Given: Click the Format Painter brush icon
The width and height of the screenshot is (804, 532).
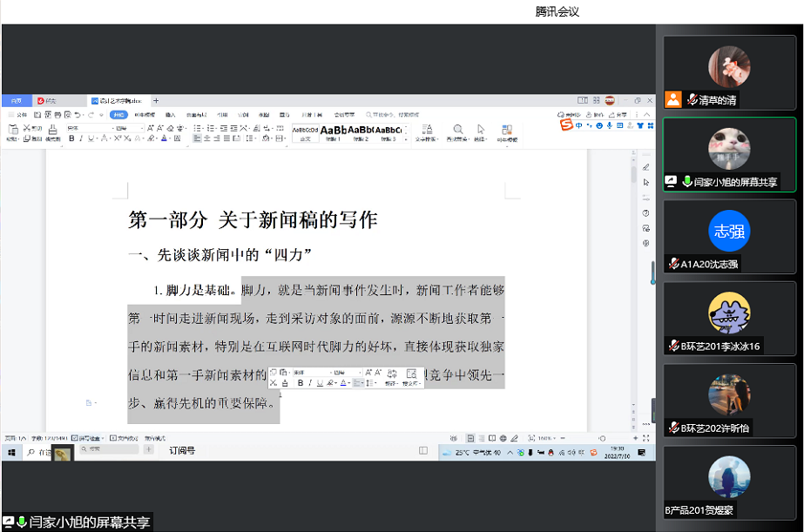Looking at the screenshot, I should pos(52,130).
